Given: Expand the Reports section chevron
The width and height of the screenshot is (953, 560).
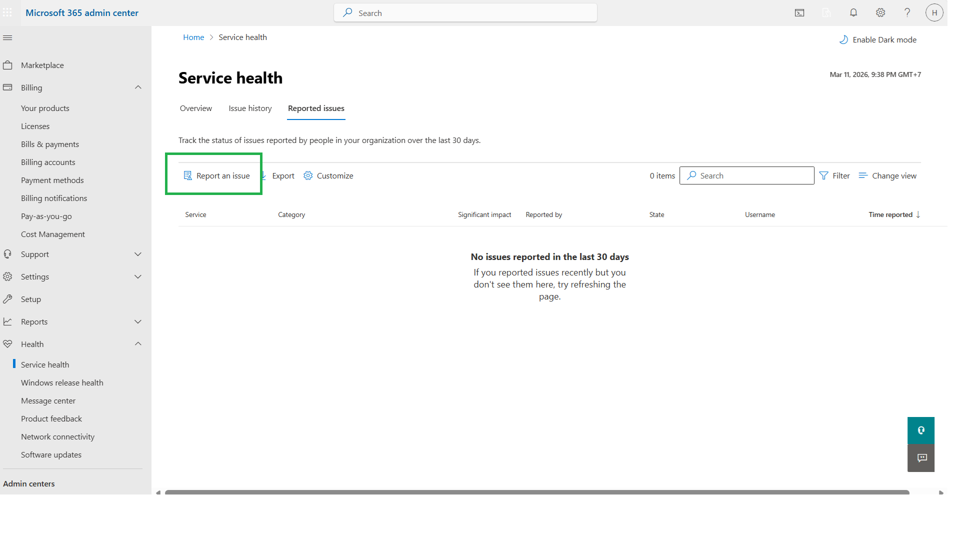Looking at the screenshot, I should pyautogui.click(x=138, y=321).
